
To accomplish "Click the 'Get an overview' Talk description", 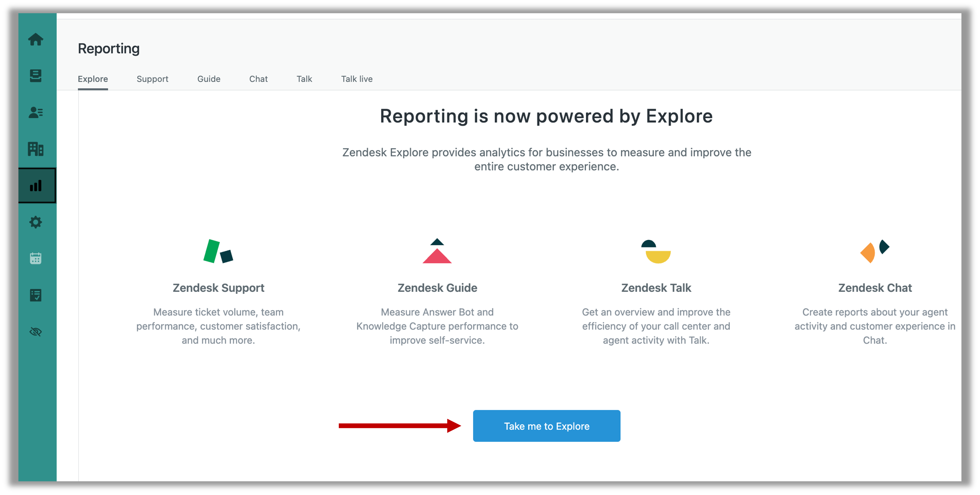I will [656, 326].
